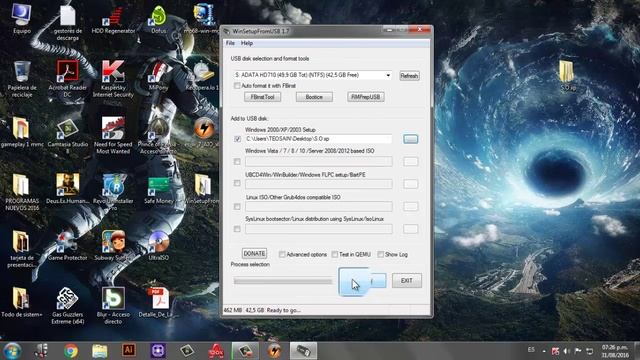Screen dimensions: 640x360
Task: Check Windows Vista/7/8/10 ISO option
Action: 237,162
